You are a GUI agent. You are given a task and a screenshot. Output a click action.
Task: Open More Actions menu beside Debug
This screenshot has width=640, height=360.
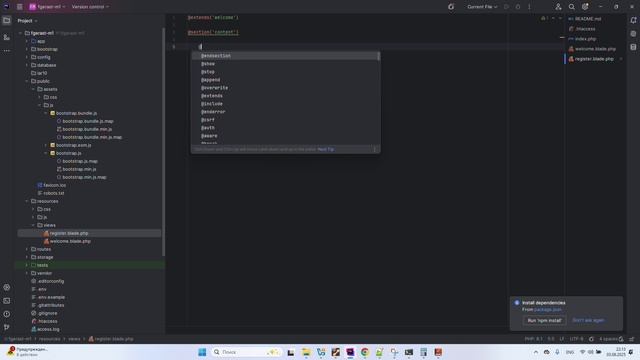529,7
